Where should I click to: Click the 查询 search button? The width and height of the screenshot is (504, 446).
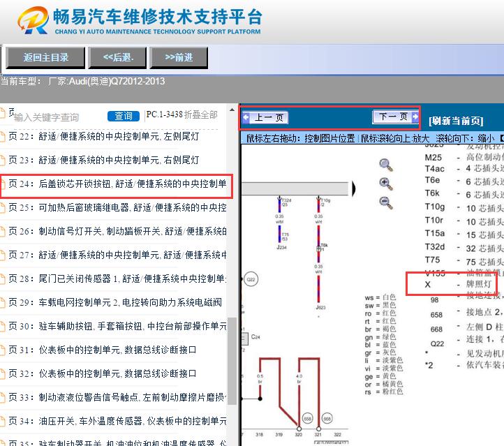(x=124, y=116)
